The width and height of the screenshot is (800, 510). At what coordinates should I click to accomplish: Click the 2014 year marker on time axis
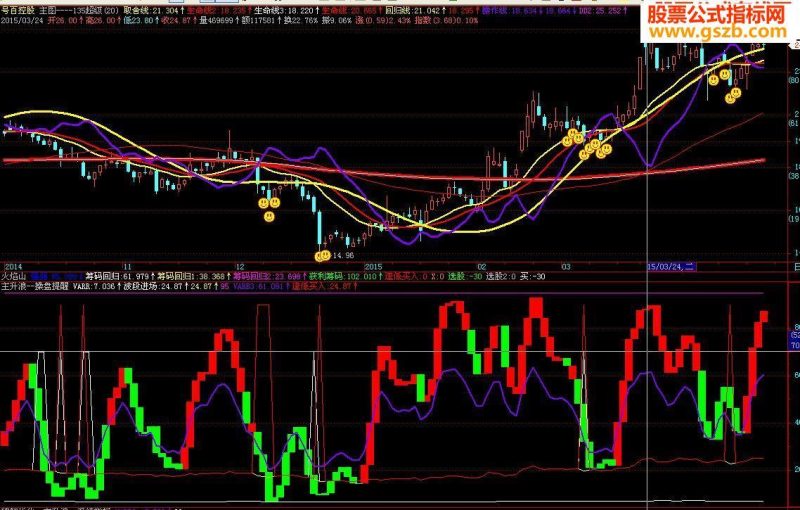tap(13, 267)
